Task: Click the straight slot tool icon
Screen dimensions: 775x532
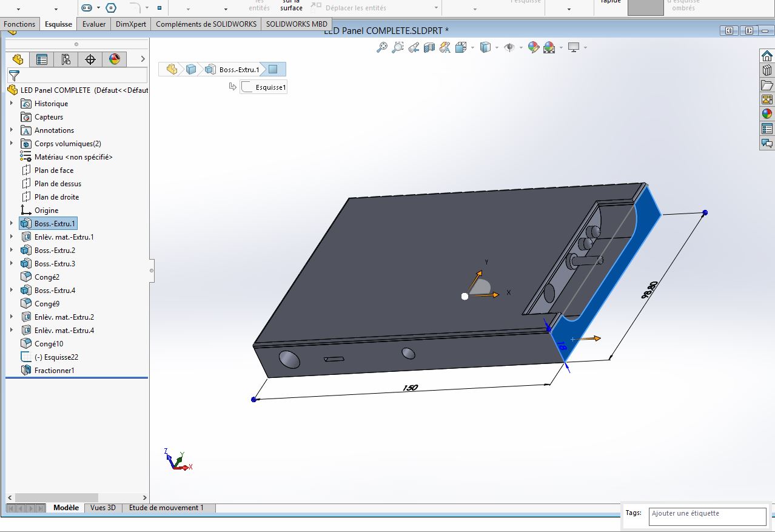Action: [86, 8]
